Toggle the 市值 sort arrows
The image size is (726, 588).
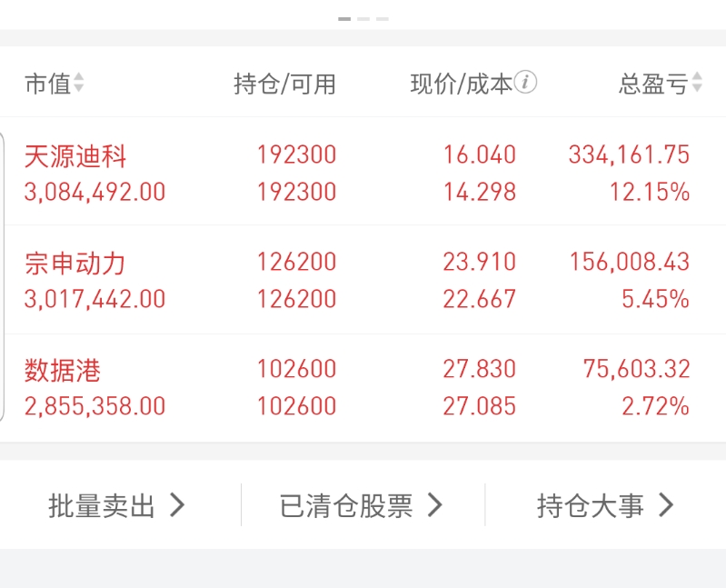(79, 83)
